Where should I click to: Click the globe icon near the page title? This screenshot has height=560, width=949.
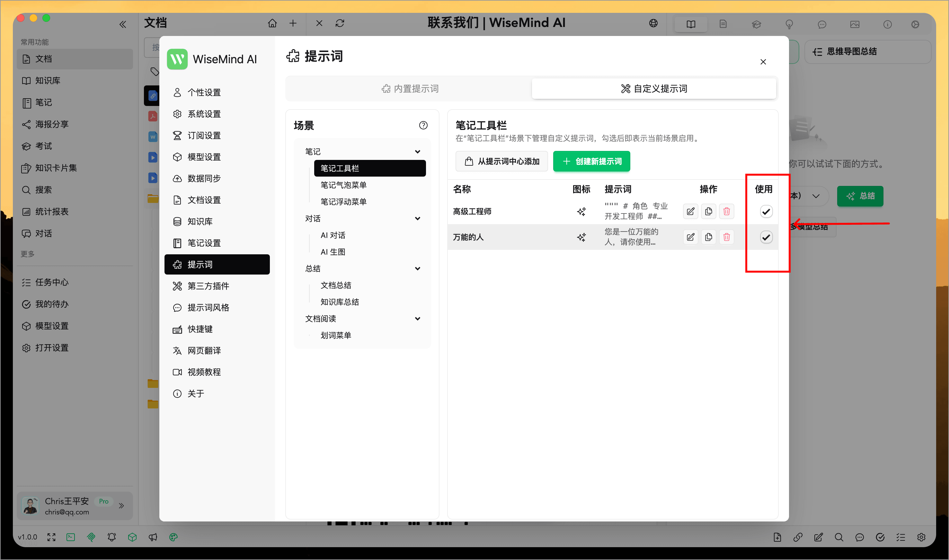pyautogui.click(x=653, y=23)
